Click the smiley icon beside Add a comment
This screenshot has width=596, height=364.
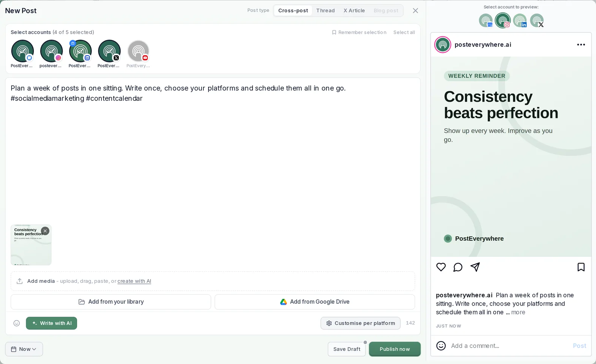coord(441,346)
